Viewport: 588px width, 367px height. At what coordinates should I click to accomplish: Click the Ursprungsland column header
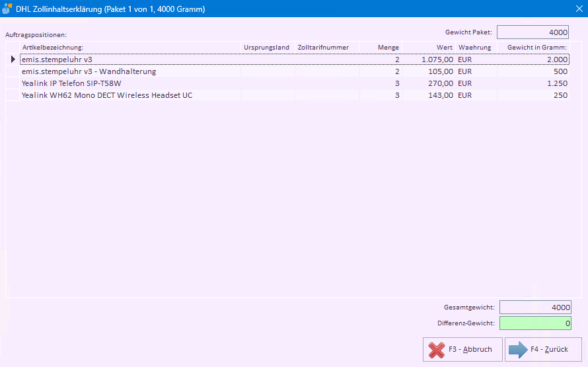click(x=268, y=48)
